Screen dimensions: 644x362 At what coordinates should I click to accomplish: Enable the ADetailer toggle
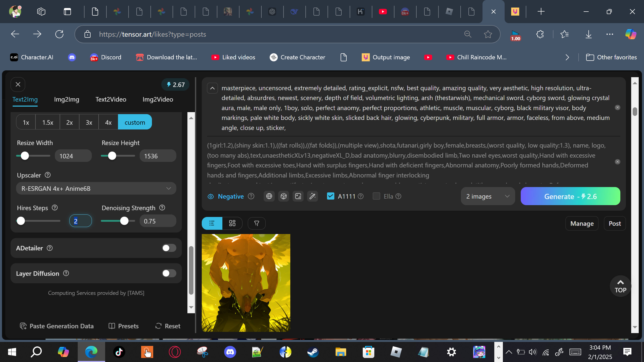pyautogui.click(x=169, y=248)
